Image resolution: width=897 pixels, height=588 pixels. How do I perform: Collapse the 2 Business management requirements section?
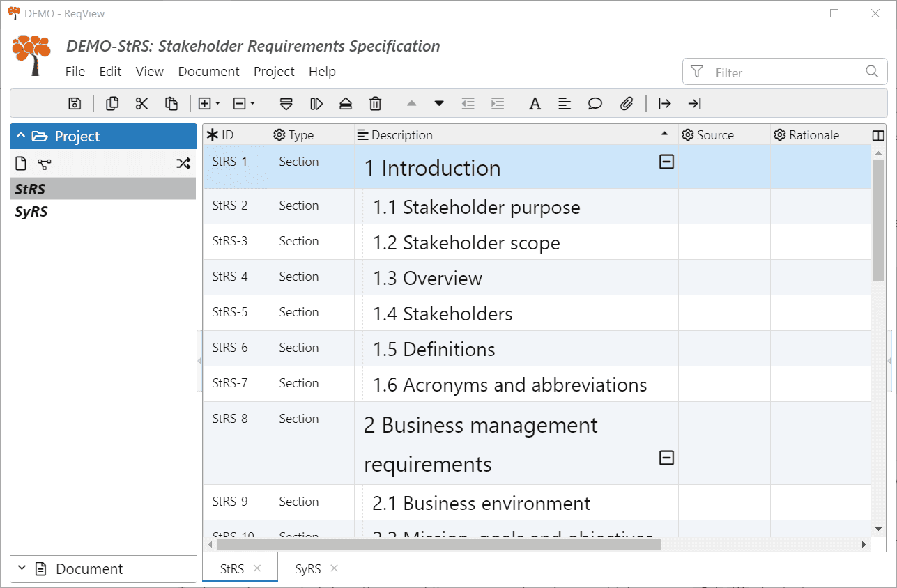(x=666, y=458)
